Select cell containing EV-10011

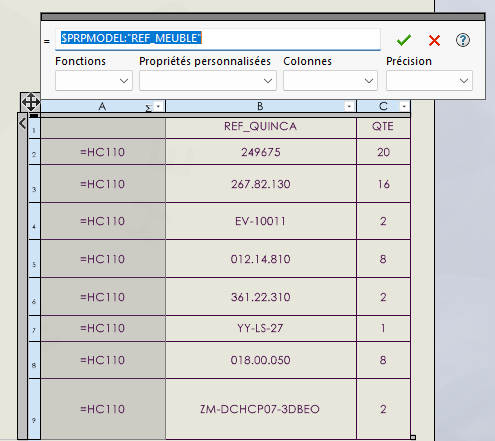click(261, 221)
